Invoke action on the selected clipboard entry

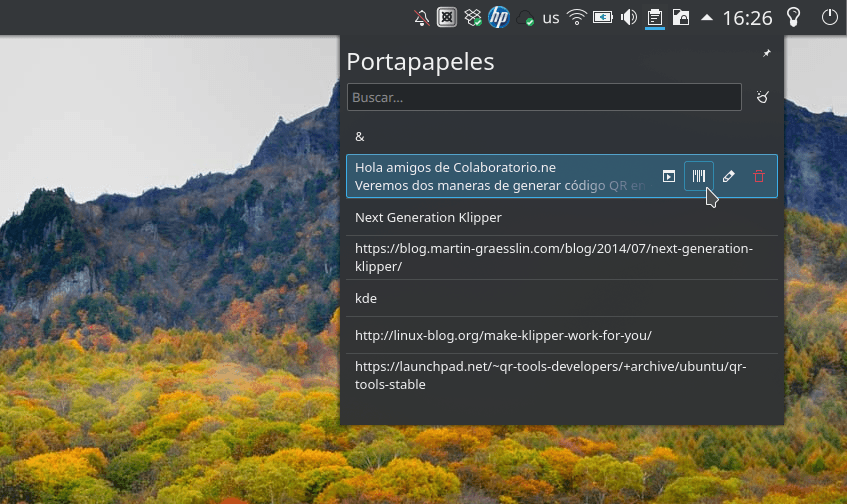[x=669, y=176]
